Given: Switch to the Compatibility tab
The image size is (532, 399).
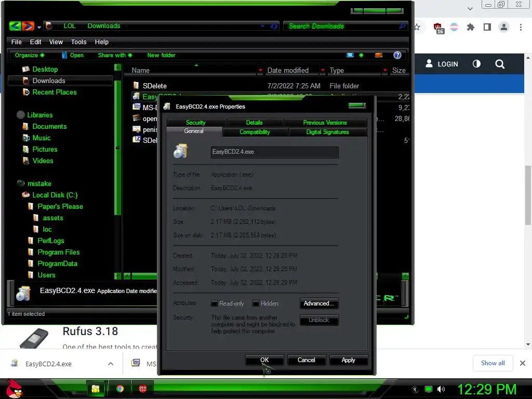Looking at the screenshot, I should click(255, 132).
